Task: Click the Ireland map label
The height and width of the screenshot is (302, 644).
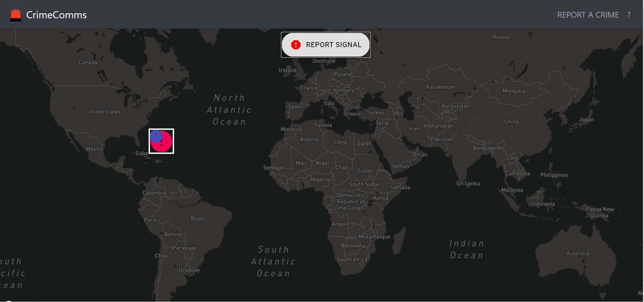Action: click(288, 70)
